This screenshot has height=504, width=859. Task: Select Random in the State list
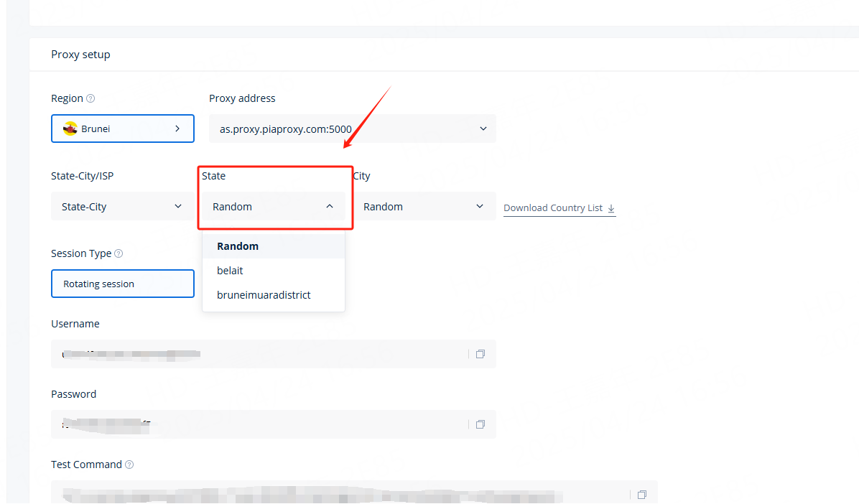click(238, 246)
